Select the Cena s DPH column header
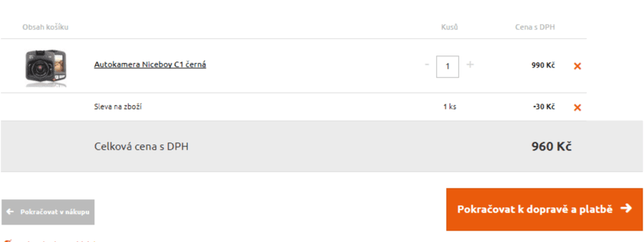Screen dimensions: 644x242 coord(535,27)
